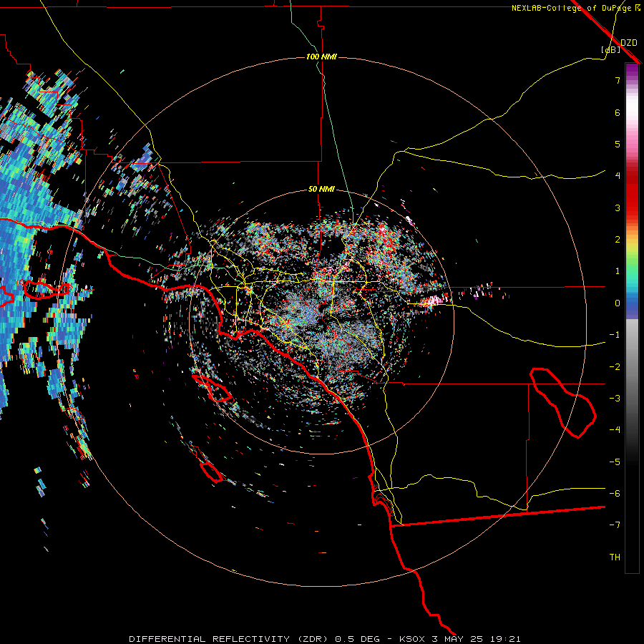Click the '[dB]' units label
Screen dimensions: 644x644
pos(611,49)
